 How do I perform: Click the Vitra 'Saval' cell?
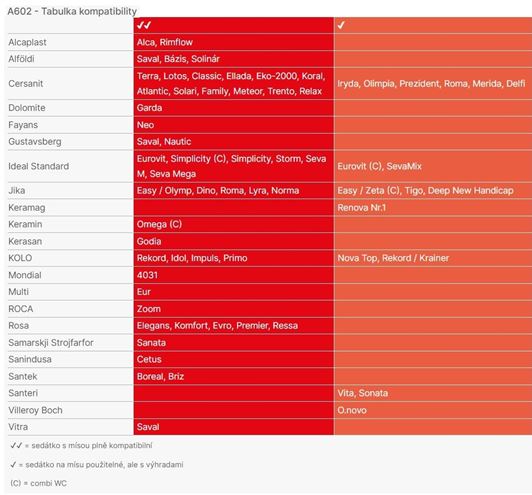tap(233, 427)
